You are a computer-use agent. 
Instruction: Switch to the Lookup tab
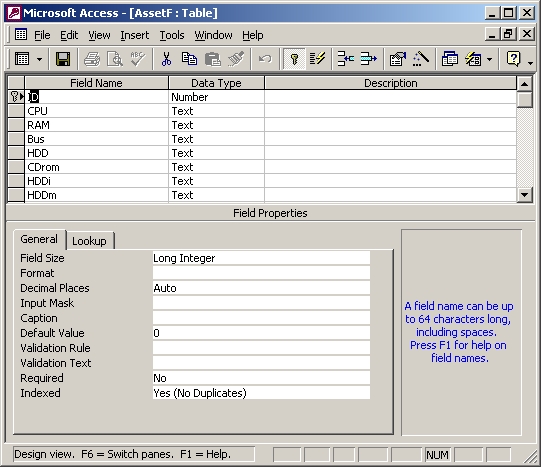[89, 241]
